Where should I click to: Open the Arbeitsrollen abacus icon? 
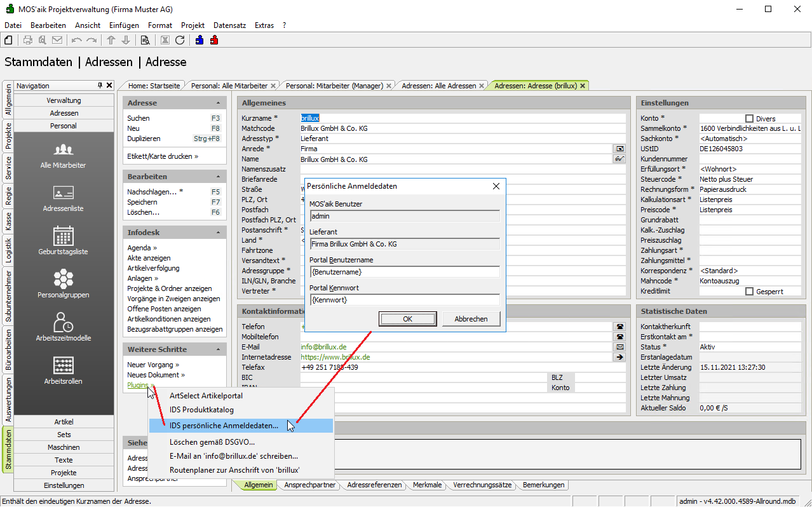click(x=63, y=366)
